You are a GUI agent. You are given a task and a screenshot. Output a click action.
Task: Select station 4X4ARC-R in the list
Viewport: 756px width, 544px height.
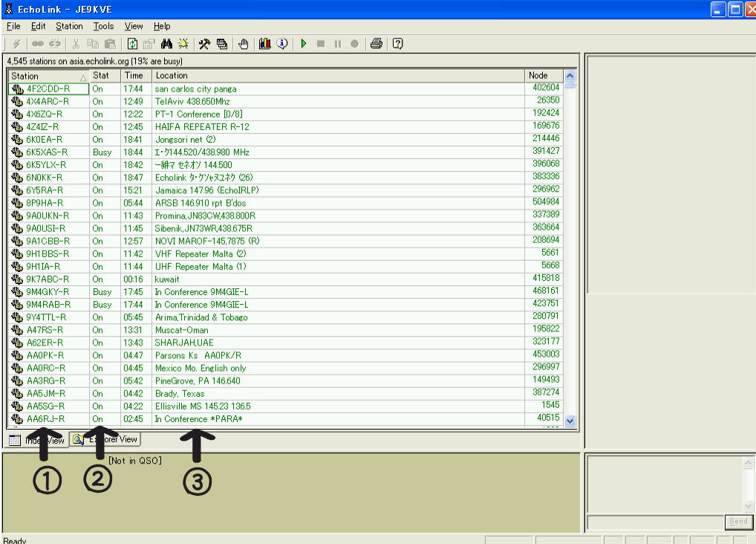pyautogui.click(x=48, y=101)
